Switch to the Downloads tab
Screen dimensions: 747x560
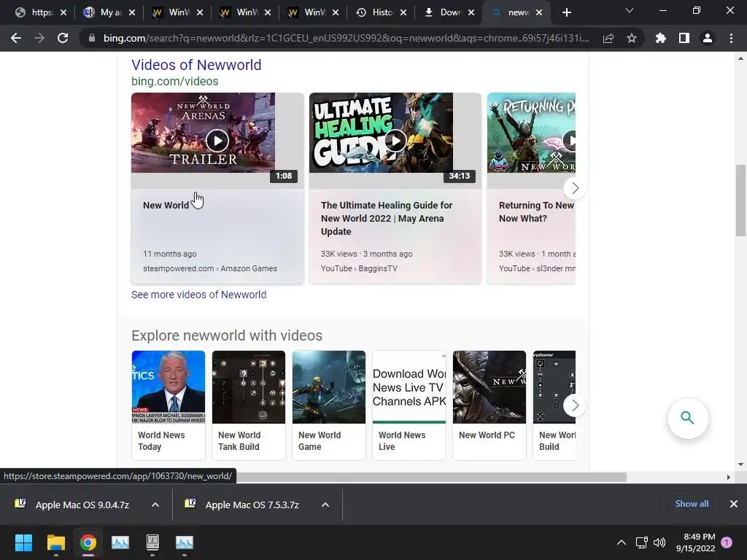click(x=449, y=12)
